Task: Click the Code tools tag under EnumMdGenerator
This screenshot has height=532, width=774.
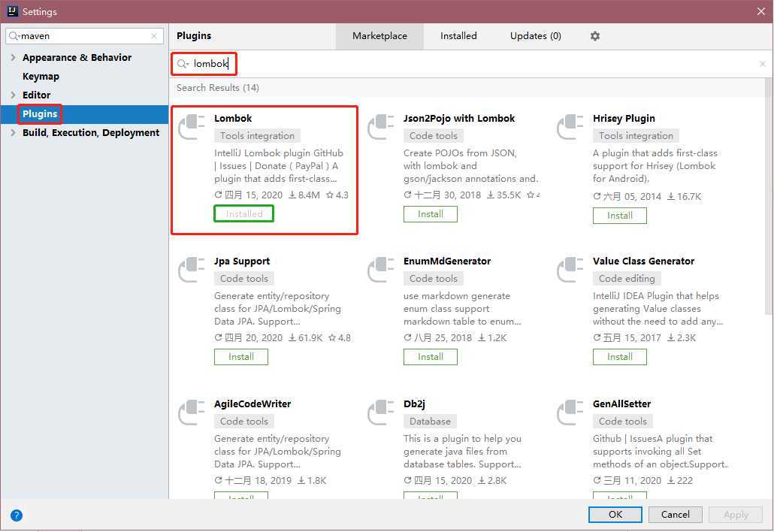Action: pos(434,278)
